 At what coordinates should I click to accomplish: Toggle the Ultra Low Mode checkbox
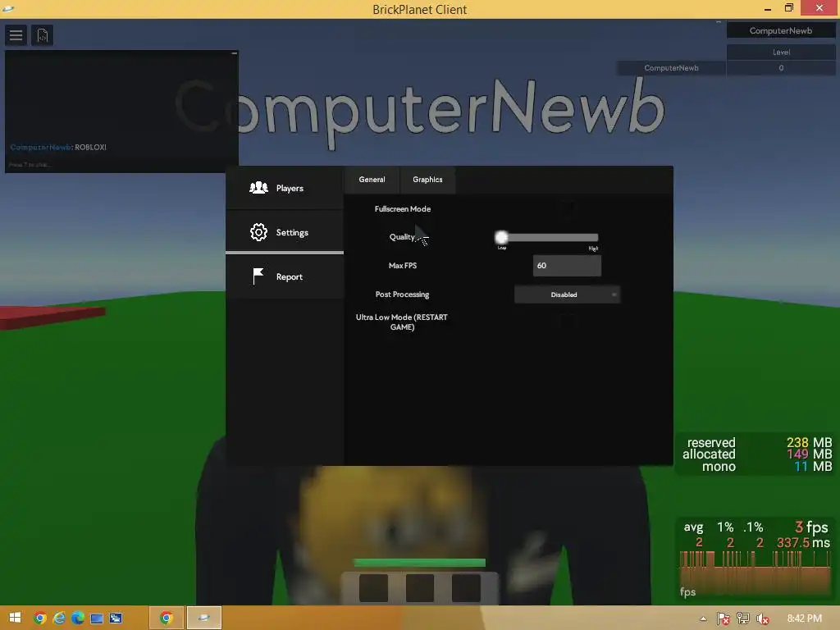click(x=568, y=322)
